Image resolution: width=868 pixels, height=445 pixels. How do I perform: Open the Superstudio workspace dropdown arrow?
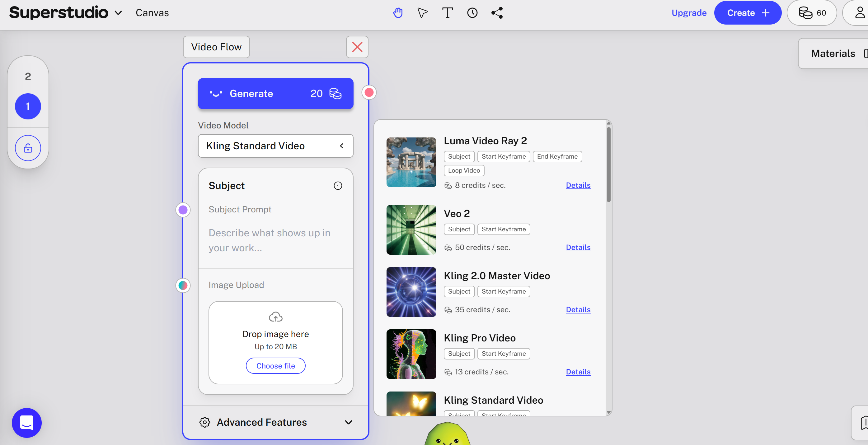118,13
